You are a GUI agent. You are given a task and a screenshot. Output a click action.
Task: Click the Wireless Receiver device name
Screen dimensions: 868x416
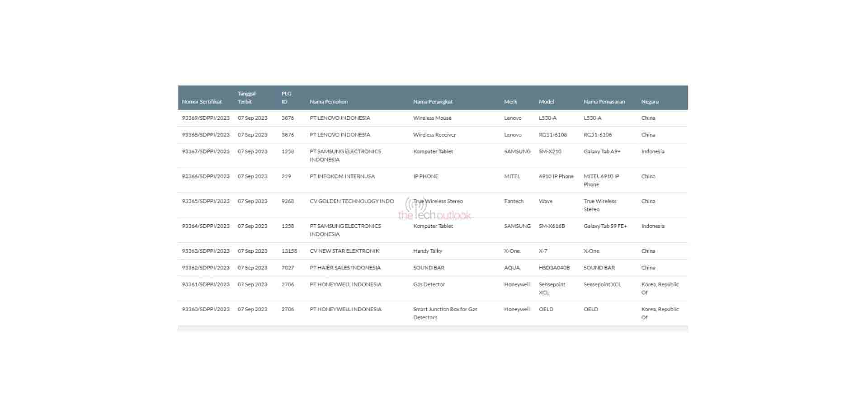click(434, 135)
